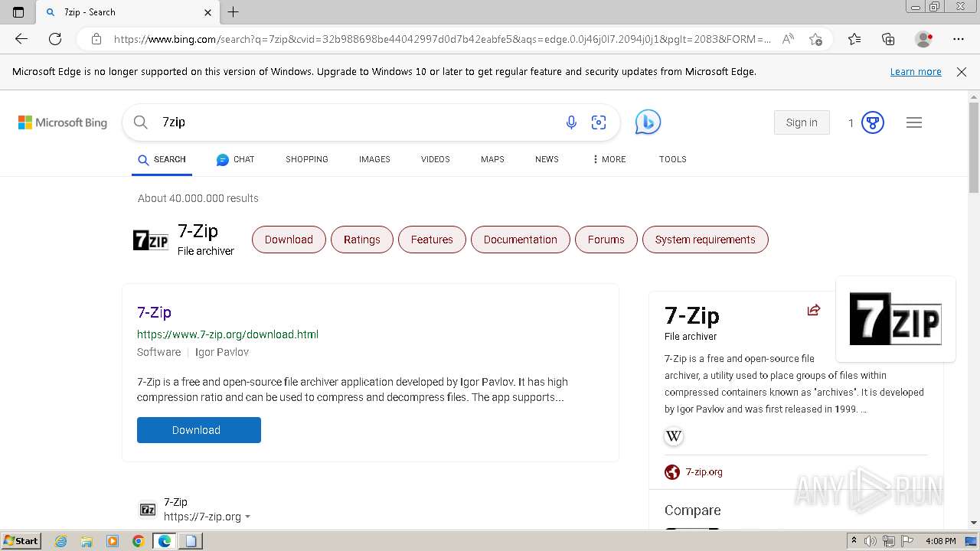The height and width of the screenshot is (551, 980).
Task: Click the blue Download button
Action: tap(199, 430)
